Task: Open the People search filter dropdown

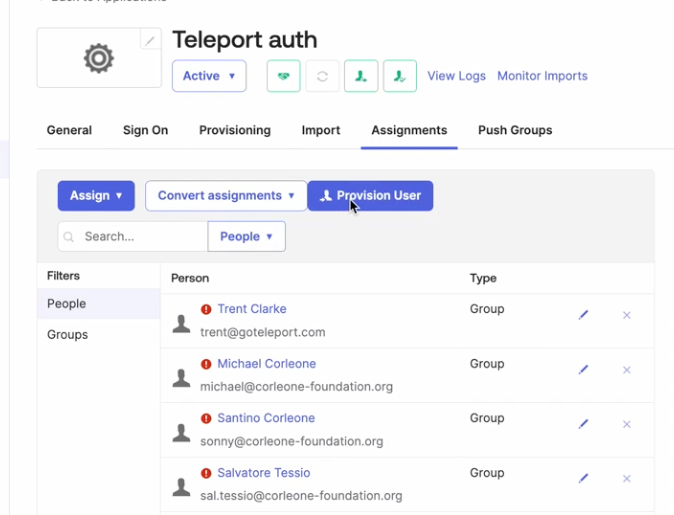Action: coord(246,237)
